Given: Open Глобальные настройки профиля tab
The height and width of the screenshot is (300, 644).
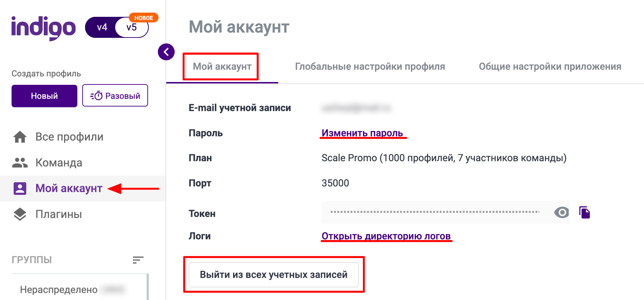Looking at the screenshot, I should [x=370, y=67].
